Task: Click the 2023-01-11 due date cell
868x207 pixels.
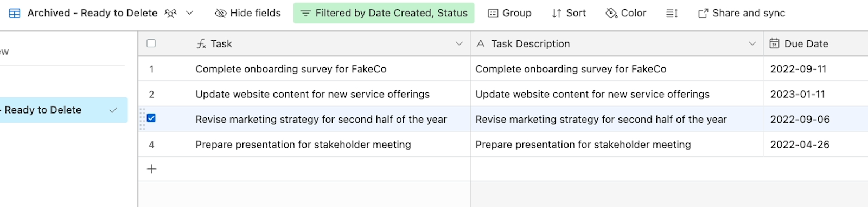Action: click(815, 94)
